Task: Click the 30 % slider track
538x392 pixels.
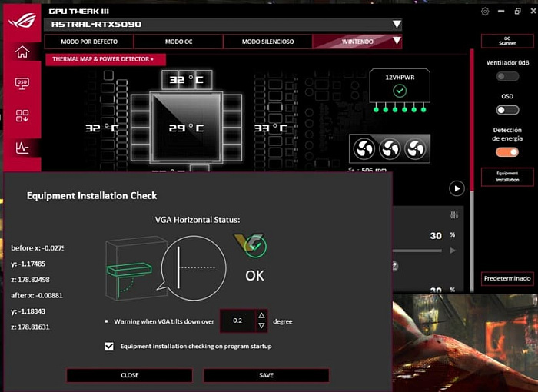Action: coord(417,251)
